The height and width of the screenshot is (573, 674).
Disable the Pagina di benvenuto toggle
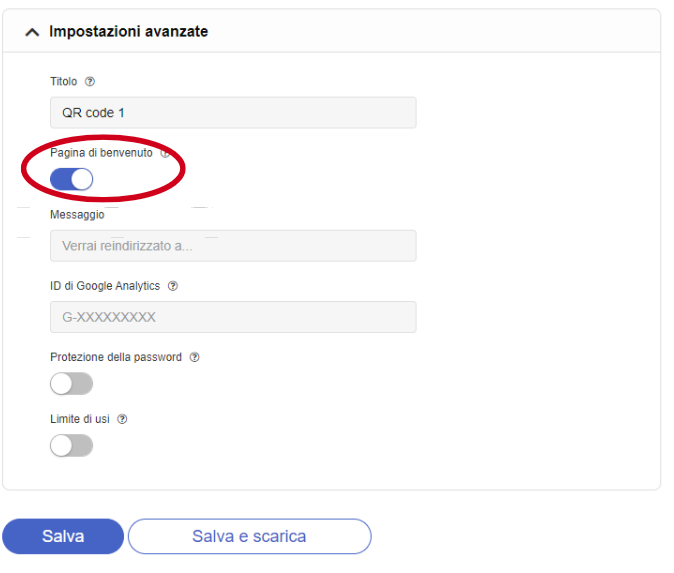tap(71, 179)
